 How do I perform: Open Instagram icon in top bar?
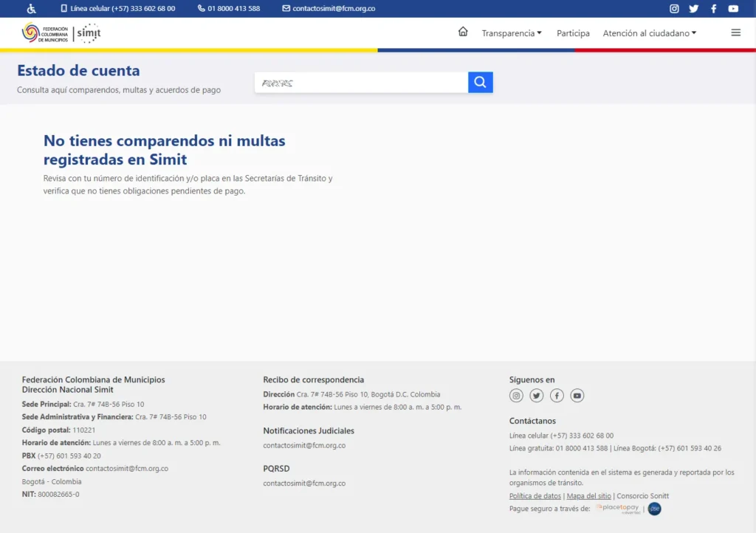coord(674,9)
